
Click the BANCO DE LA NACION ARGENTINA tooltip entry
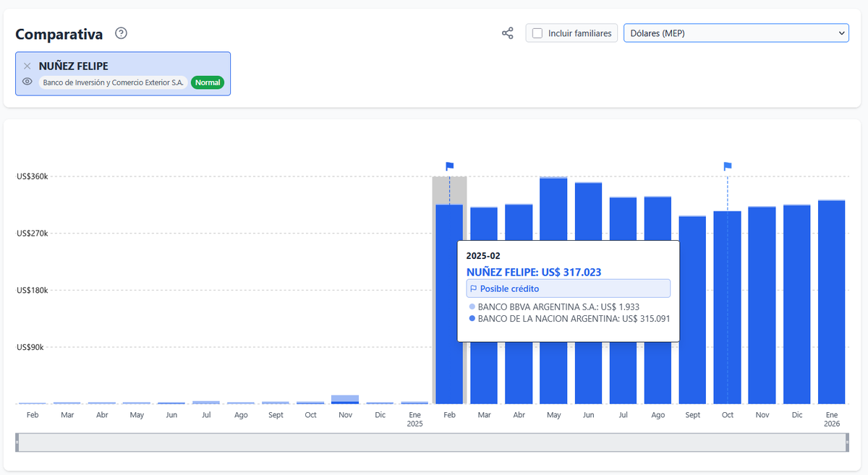(569, 318)
